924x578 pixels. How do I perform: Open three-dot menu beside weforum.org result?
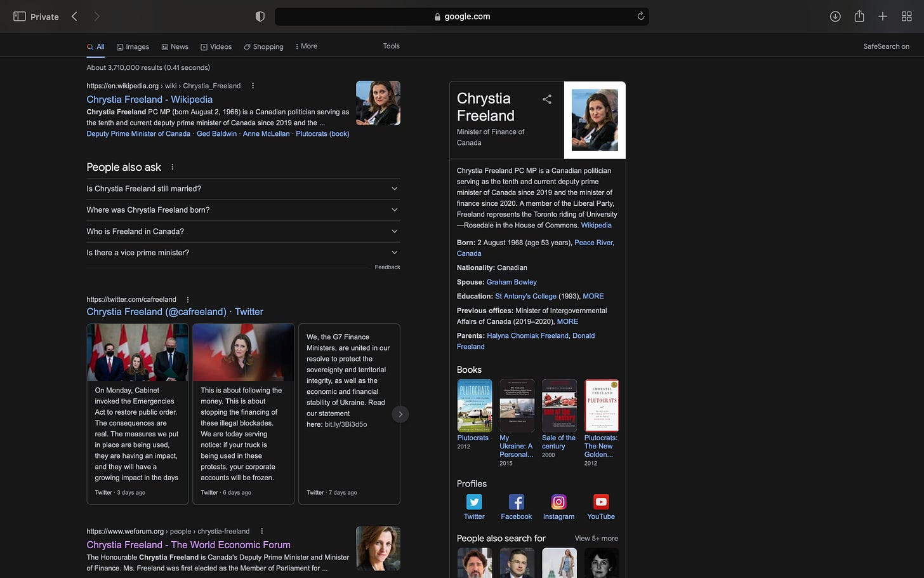point(261,532)
